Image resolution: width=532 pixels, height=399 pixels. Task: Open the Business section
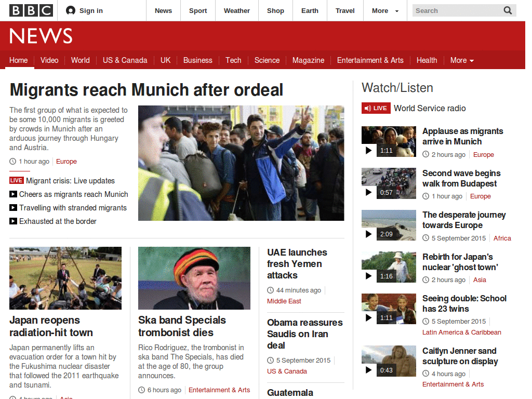198,60
